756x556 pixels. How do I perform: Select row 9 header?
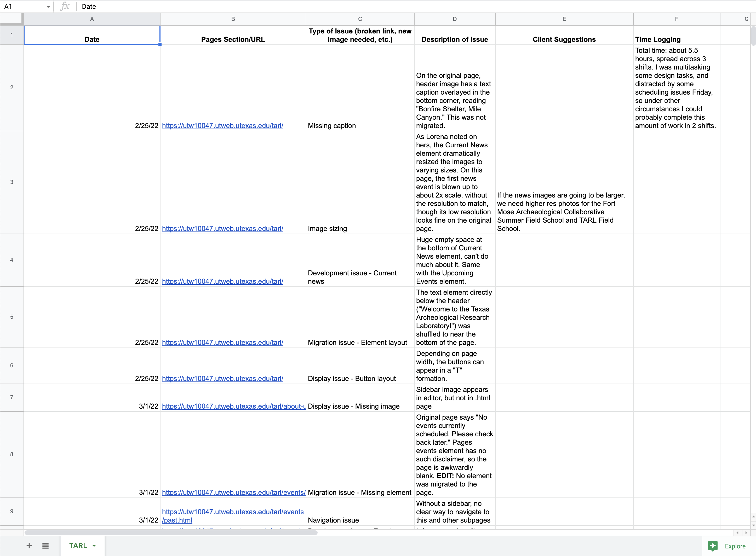point(12,511)
